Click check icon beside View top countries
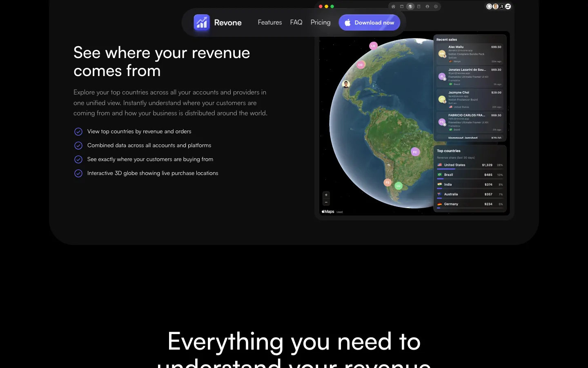 (78, 132)
